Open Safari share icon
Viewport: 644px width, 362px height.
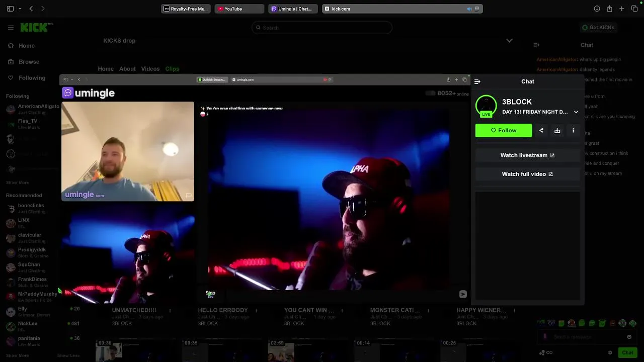[609, 9]
